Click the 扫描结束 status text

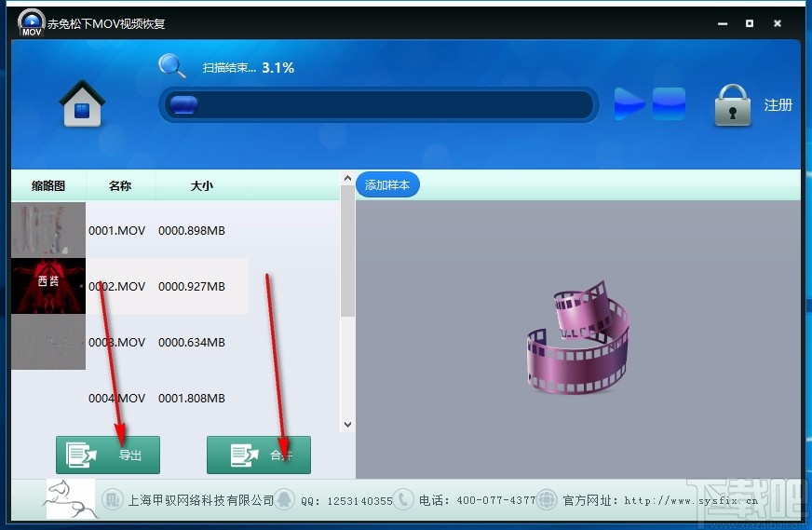click(x=229, y=68)
